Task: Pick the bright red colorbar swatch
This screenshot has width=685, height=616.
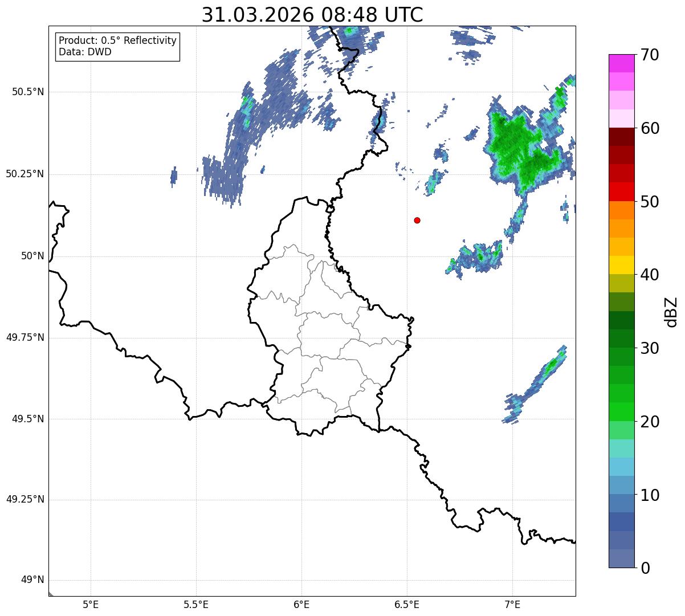Action: (x=622, y=192)
